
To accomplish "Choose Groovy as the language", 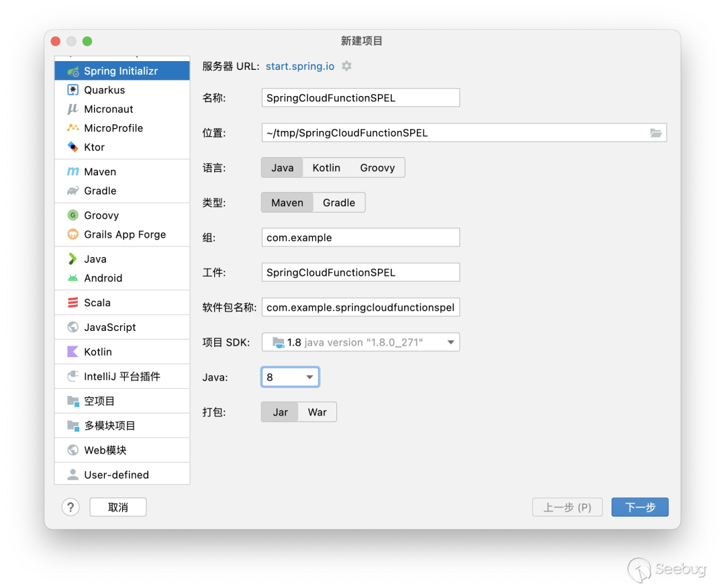I will tap(377, 168).
